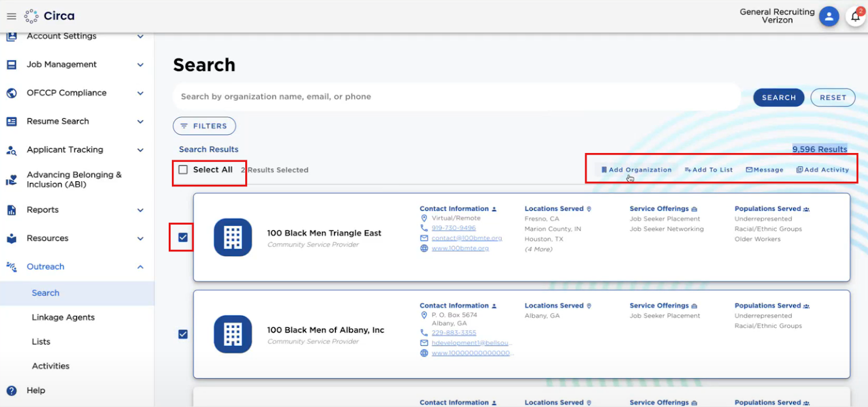Open the FILTERS button
This screenshot has width=868, height=407.
(x=205, y=126)
